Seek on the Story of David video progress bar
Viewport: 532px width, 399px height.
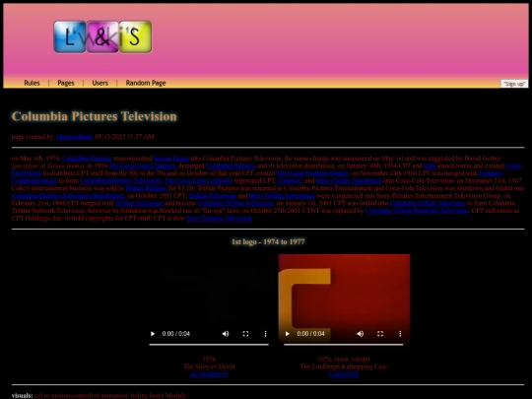click(209, 345)
